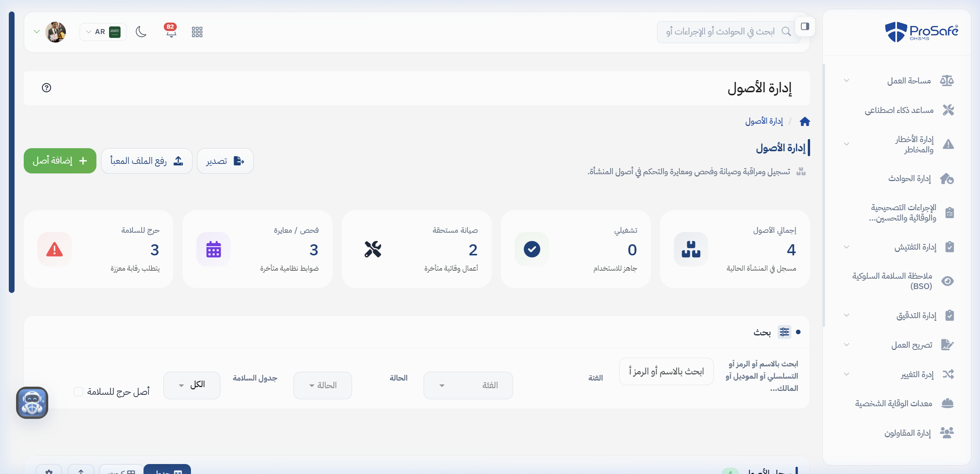Click the search filter sliders icon
Image resolution: width=980 pixels, height=474 pixels.
point(784,332)
